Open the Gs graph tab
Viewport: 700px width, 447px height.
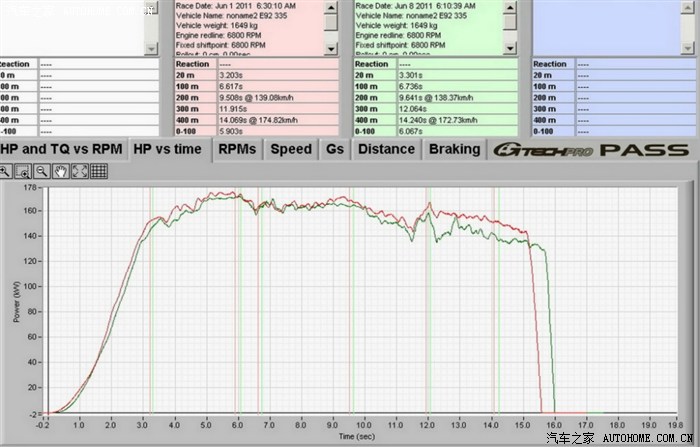coord(334,149)
